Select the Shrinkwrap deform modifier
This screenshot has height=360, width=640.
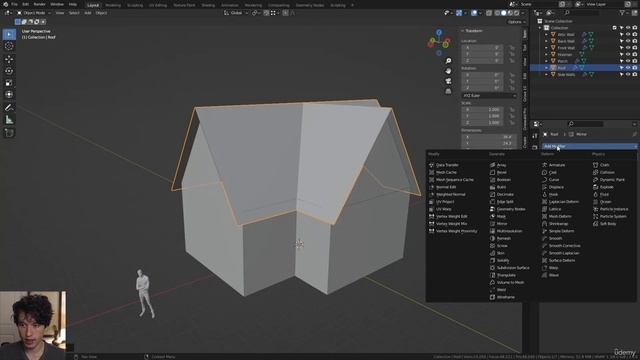click(x=558, y=224)
